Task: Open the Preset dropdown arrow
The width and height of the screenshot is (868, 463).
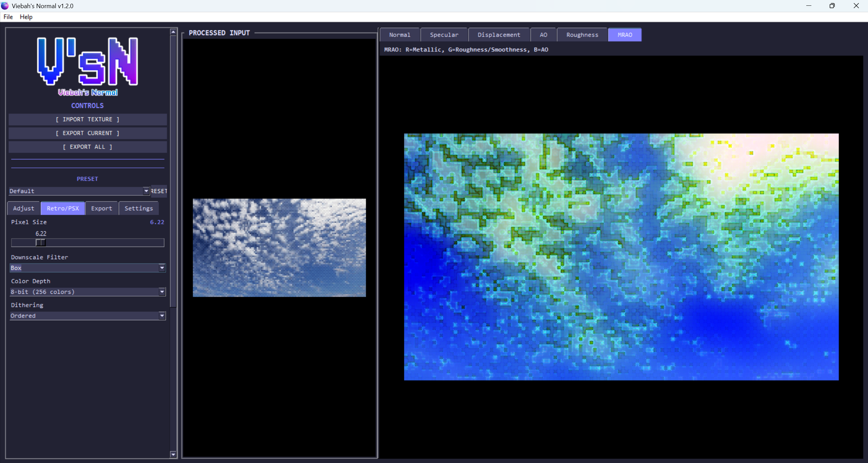Action: (x=146, y=191)
